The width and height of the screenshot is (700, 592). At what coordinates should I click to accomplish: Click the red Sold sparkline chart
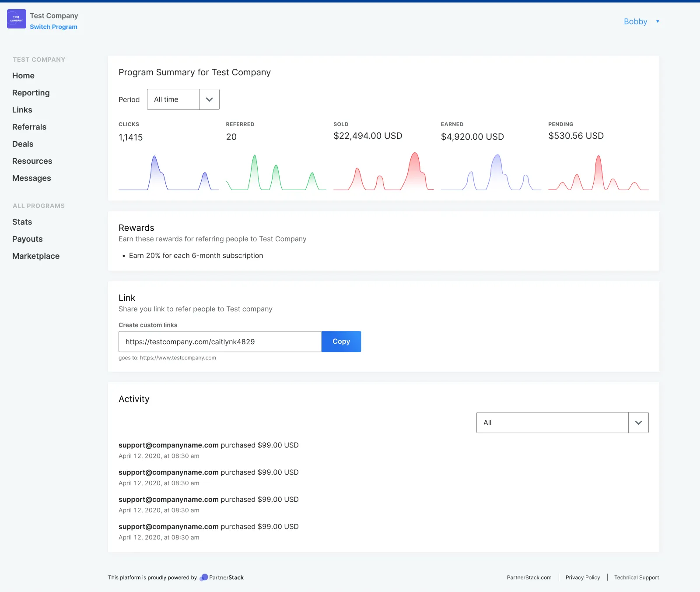tap(384, 171)
